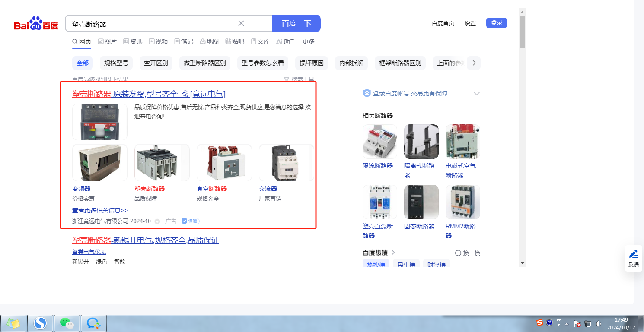Expand the 更多 more menu
Screen dimensions: 644x332
(x=309, y=41)
